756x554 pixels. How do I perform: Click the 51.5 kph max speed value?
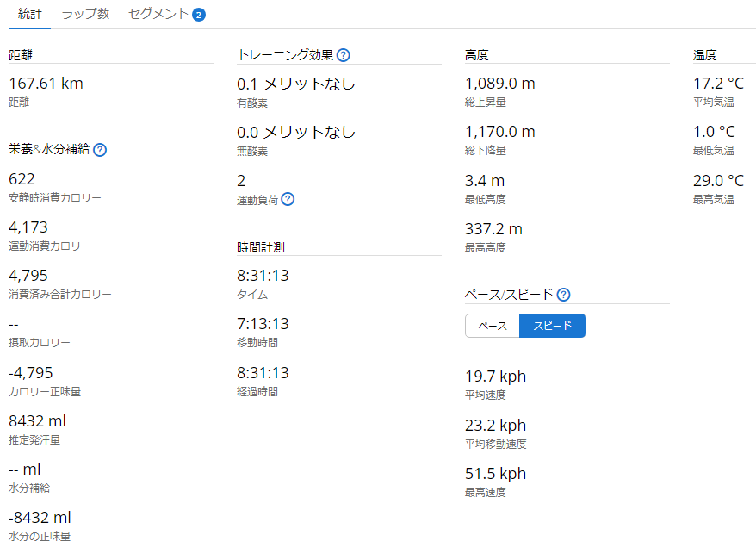click(495, 474)
